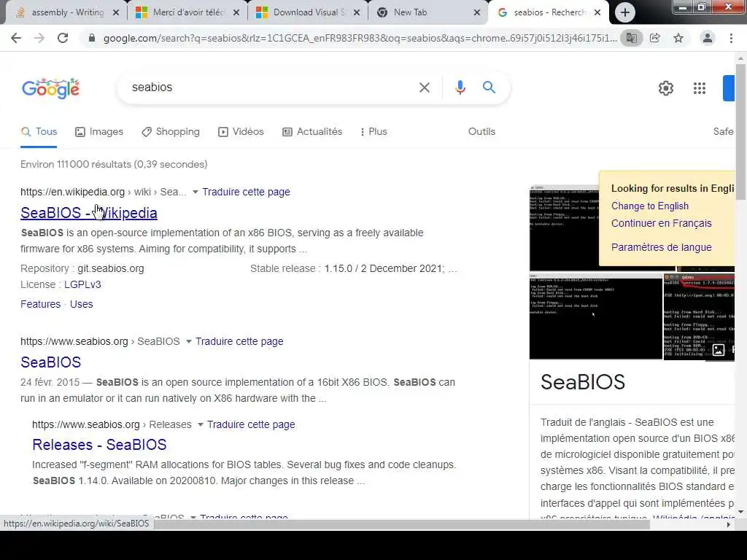Open Chrome three-dot menu
Viewport: 747px width, 560px height.
pos(731,38)
